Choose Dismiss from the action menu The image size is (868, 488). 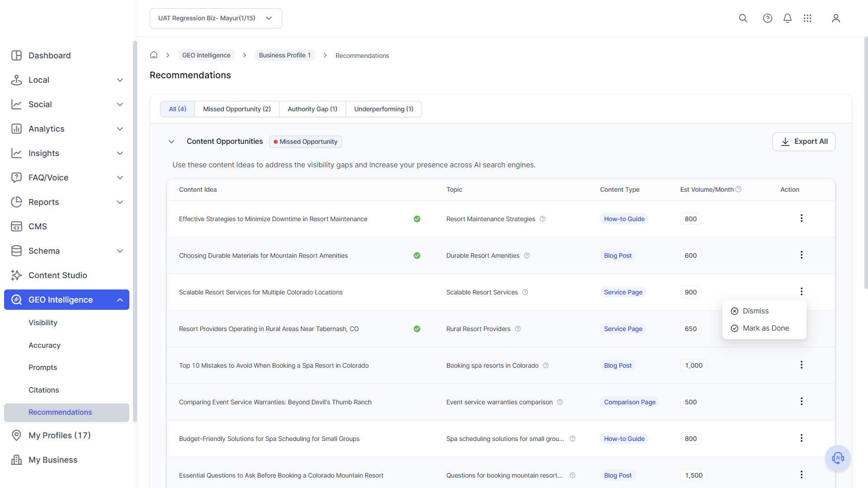pos(764,311)
